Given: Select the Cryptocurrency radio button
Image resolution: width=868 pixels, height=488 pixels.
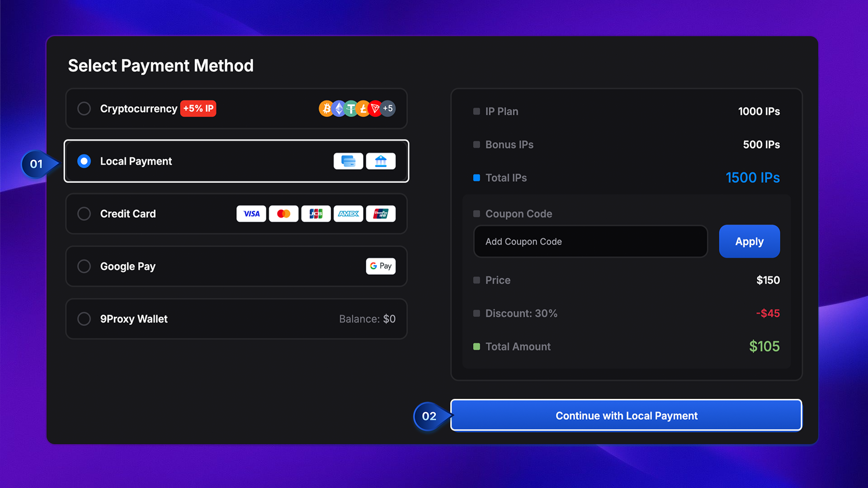Looking at the screenshot, I should tap(84, 108).
